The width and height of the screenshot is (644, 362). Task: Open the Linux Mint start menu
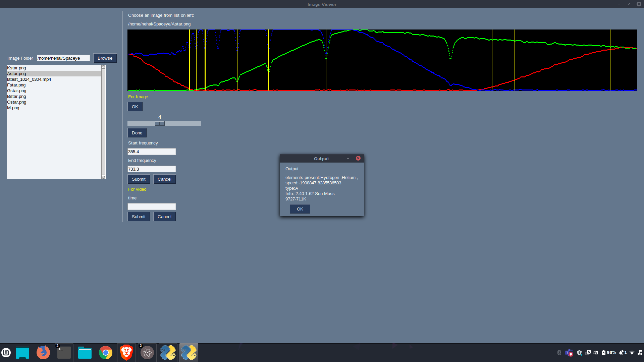pyautogui.click(x=6, y=353)
